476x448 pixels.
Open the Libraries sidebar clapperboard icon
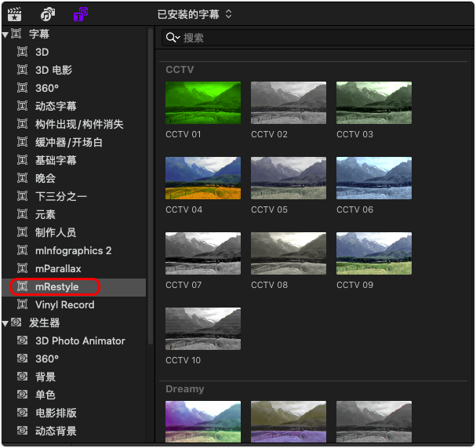point(15,14)
